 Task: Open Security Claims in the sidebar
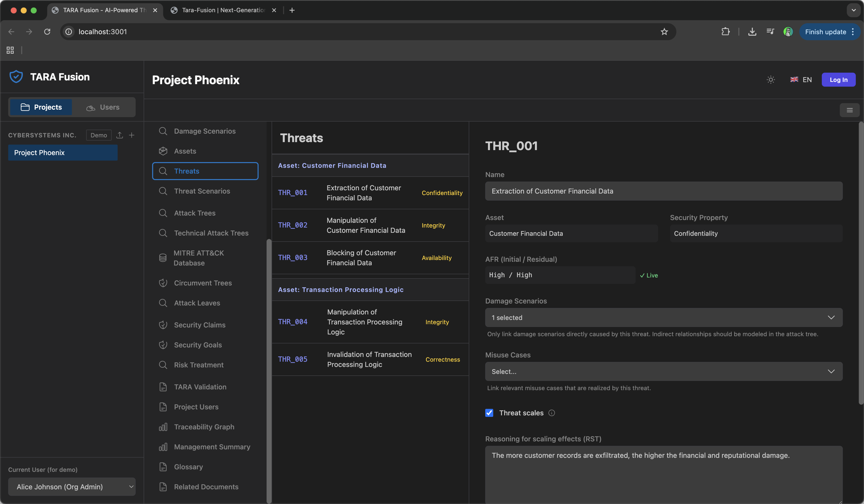point(199,324)
